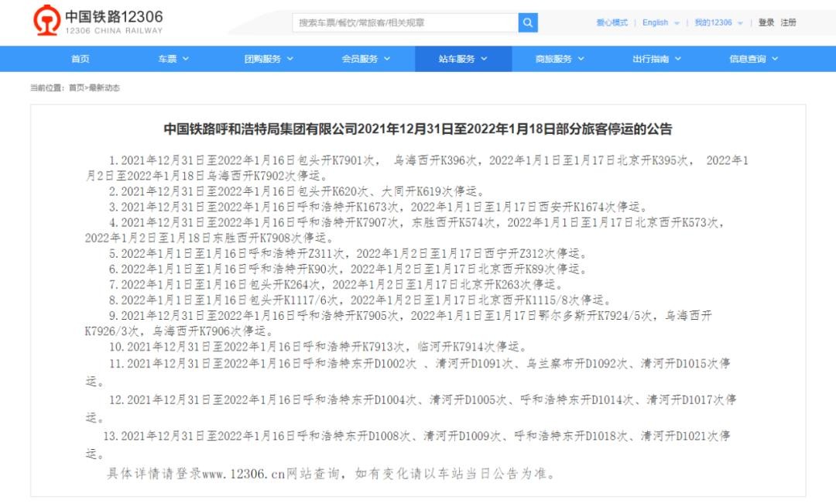Image resolution: width=836 pixels, height=504 pixels.
Task: Click item 11 mentioning D1002次
Action: tap(408, 372)
